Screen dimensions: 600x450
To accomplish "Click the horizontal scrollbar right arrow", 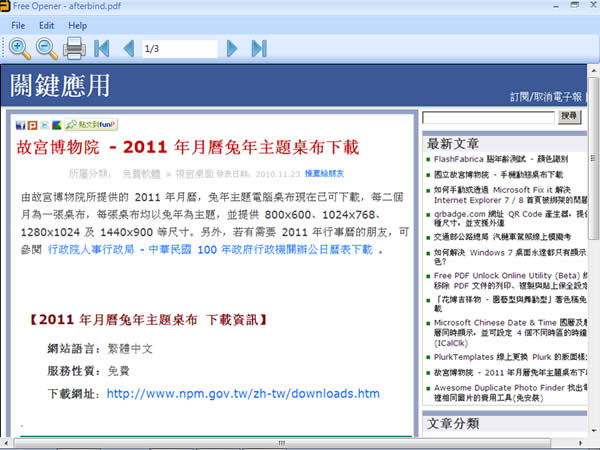I will (580, 443).
